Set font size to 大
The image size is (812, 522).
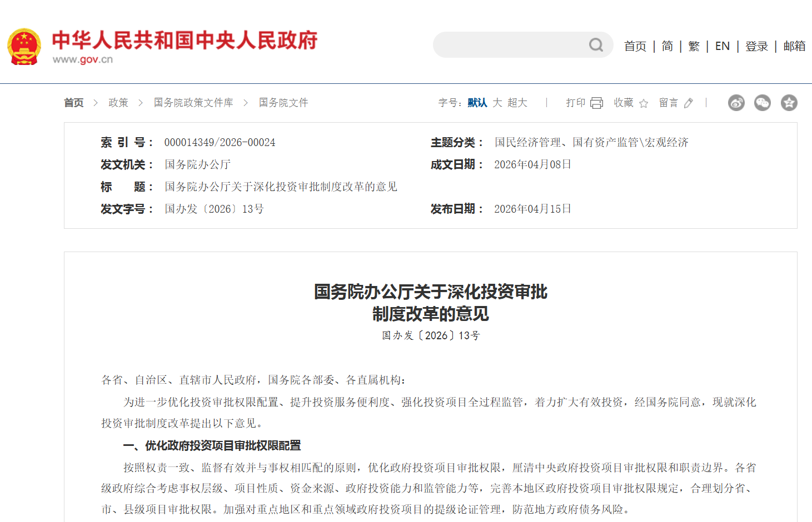point(497,103)
